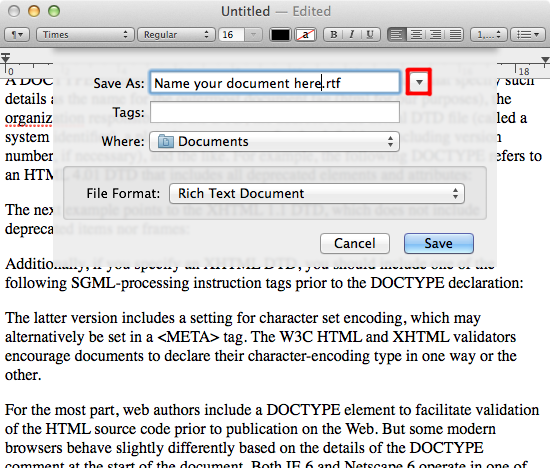Click the Save button

coord(439,243)
